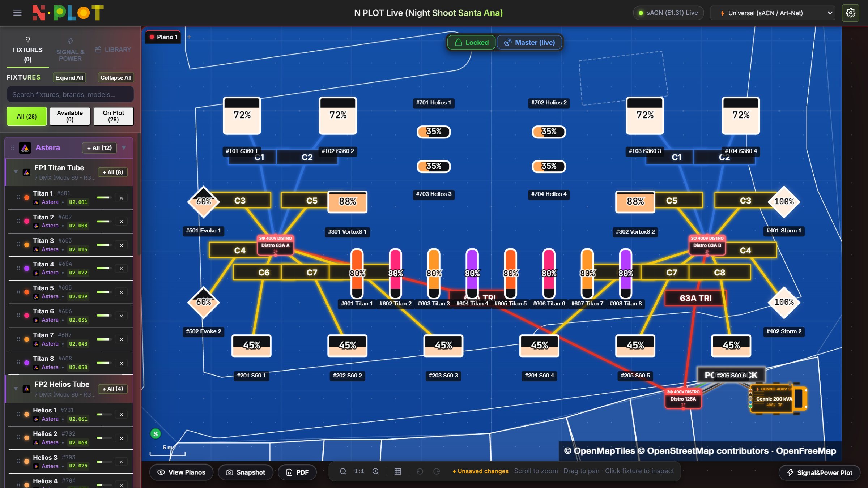
Task: Click the #401 Storm 1 diamond fixture
Action: coord(784,202)
